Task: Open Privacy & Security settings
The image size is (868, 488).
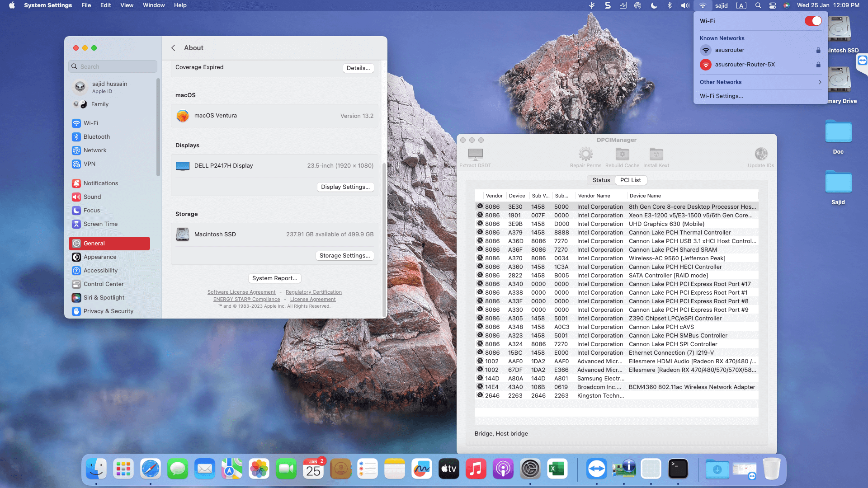Action: (x=109, y=311)
